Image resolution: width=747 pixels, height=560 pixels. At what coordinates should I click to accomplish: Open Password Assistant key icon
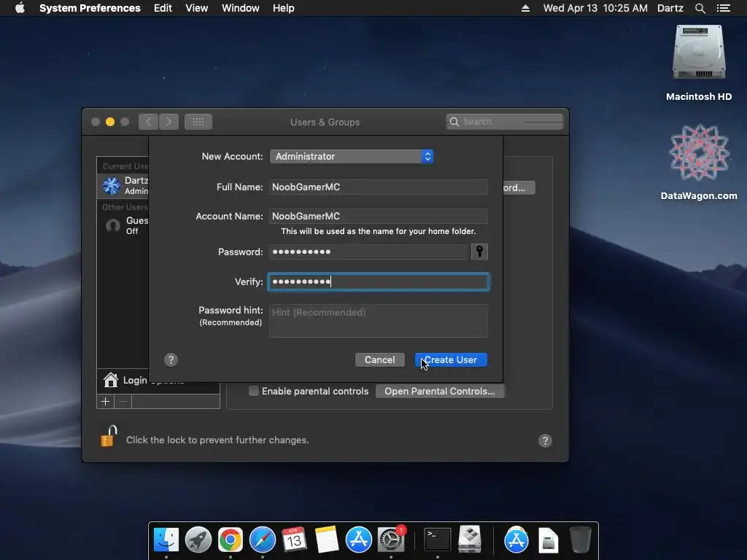tap(479, 252)
